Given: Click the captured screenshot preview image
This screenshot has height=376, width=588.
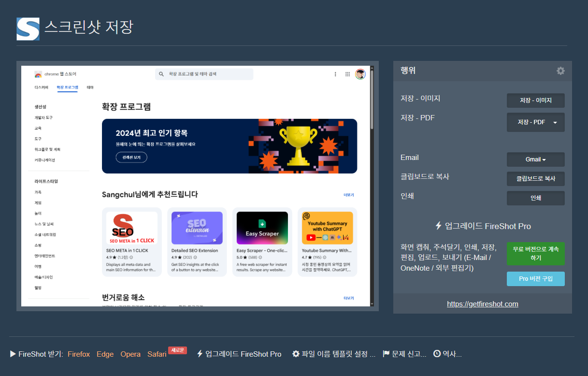Looking at the screenshot, I should coord(198,186).
